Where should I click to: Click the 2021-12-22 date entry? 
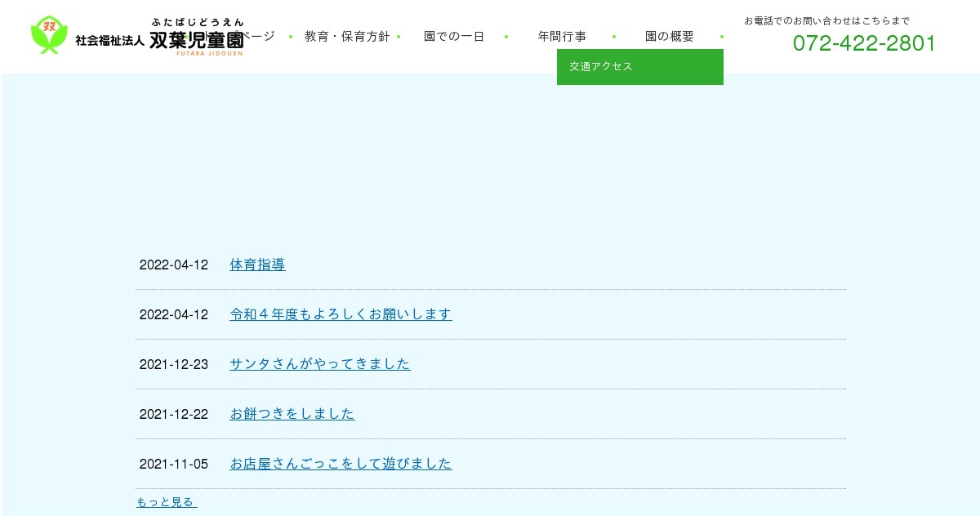(x=174, y=414)
